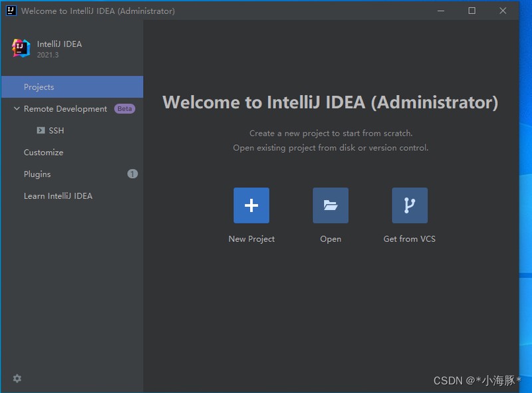Open the settings gear in the sidebar
The image size is (532, 393).
click(x=17, y=378)
